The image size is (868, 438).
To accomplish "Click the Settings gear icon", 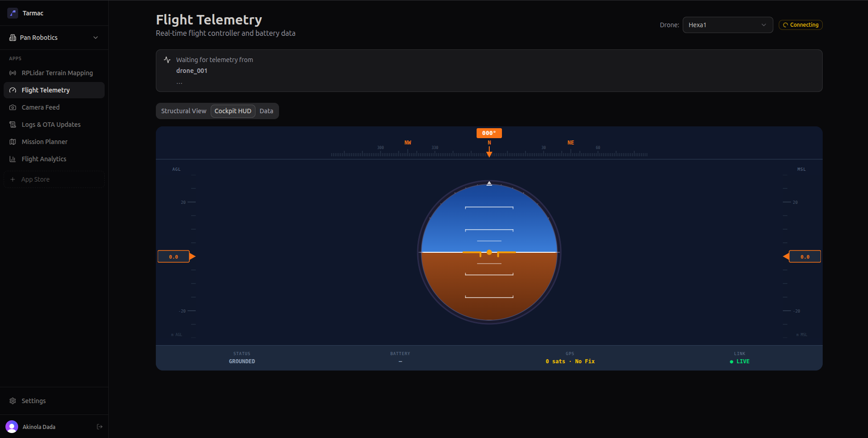I will tap(13, 401).
